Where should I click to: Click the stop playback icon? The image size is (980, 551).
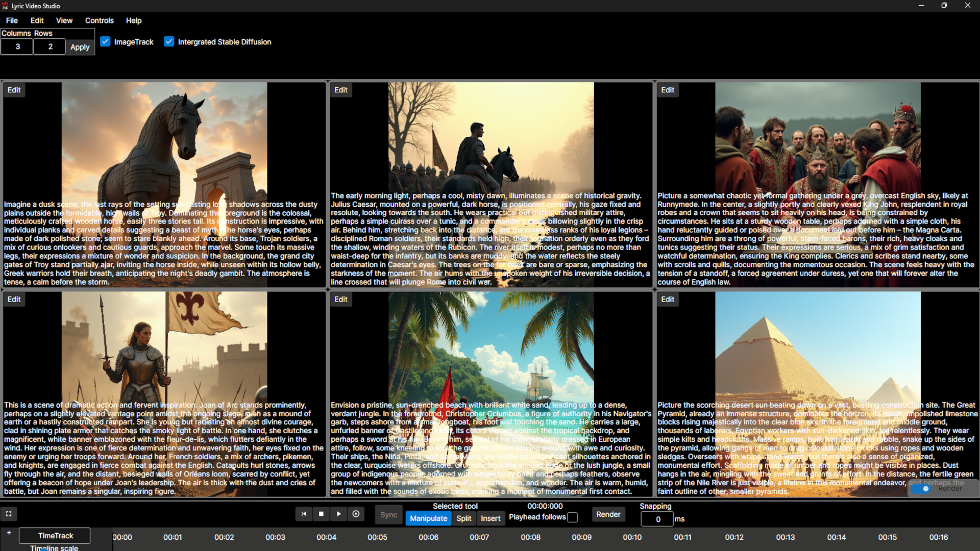(321, 514)
